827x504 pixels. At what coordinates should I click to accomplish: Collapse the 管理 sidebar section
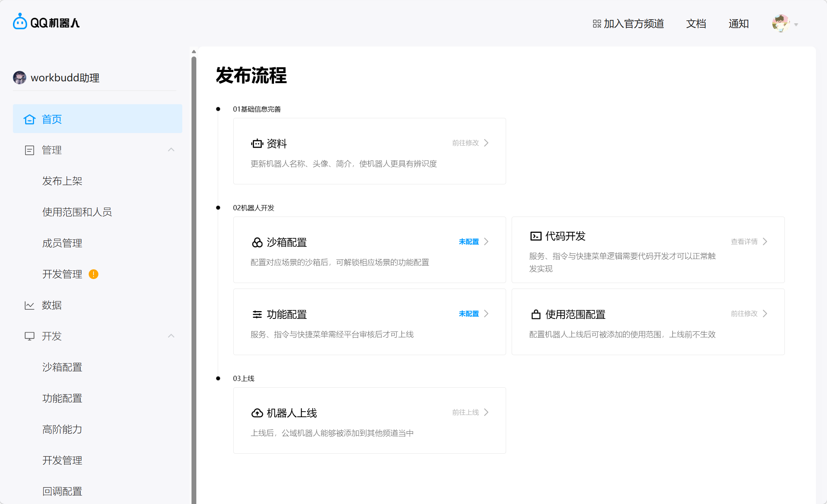(171, 150)
